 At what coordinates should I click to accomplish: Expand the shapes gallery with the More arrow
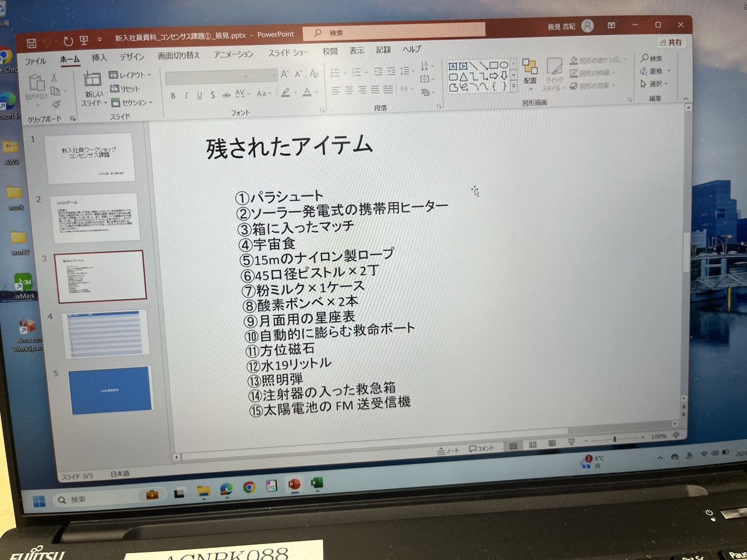514,86
